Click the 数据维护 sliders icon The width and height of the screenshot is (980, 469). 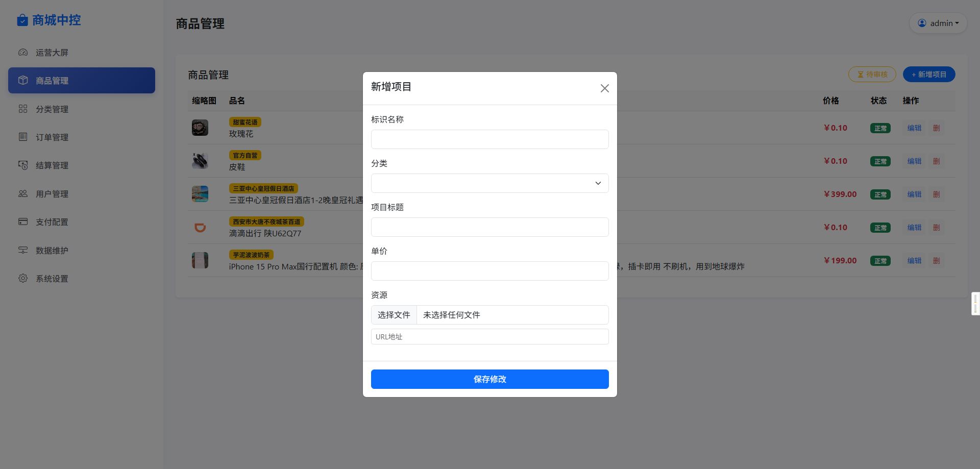coord(23,250)
